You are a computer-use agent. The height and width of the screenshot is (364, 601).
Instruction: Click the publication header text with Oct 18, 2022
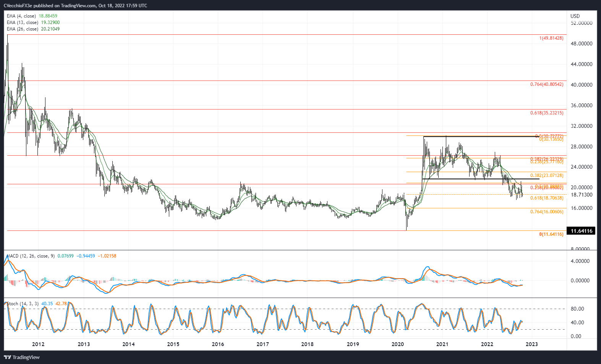[75, 6]
